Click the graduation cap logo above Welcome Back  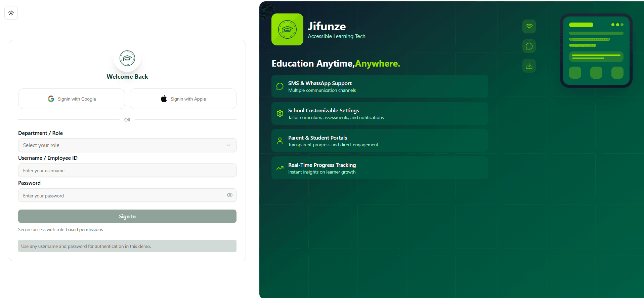127,58
